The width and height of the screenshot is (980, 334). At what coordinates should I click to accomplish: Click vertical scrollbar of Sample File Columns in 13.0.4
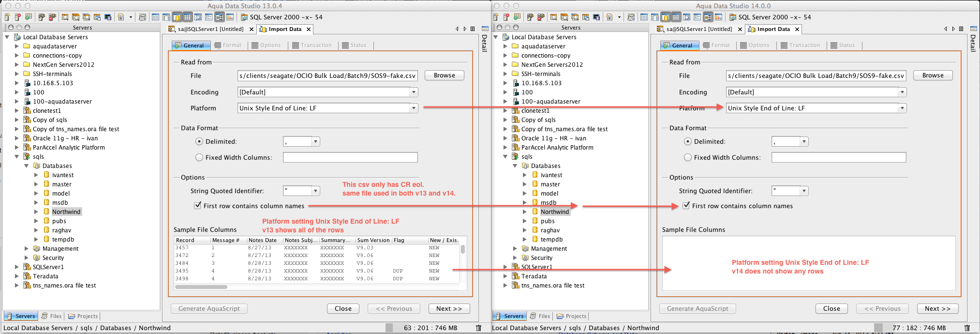tap(462, 249)
